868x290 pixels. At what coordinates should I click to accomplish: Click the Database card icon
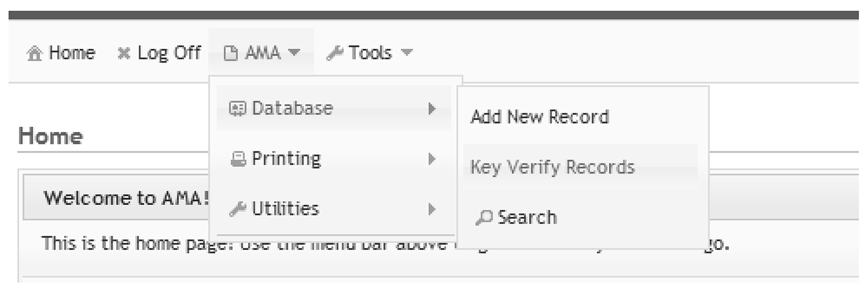(x=237, y=108)
